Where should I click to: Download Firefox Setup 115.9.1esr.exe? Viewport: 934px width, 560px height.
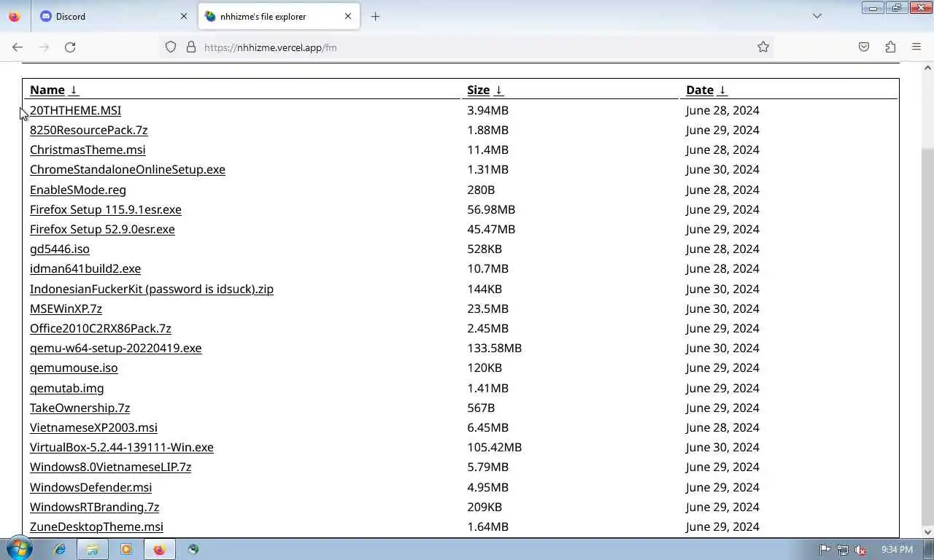(105, 209)
